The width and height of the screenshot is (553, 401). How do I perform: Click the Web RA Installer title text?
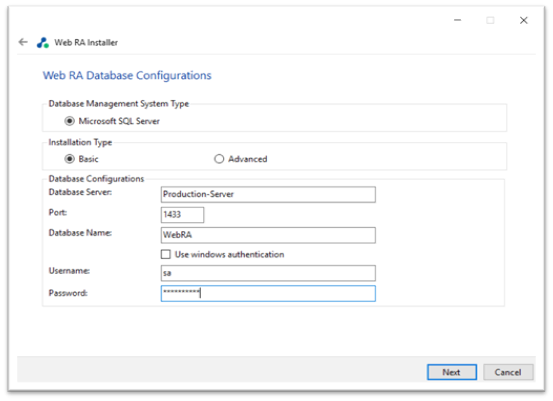pos(86,43)
